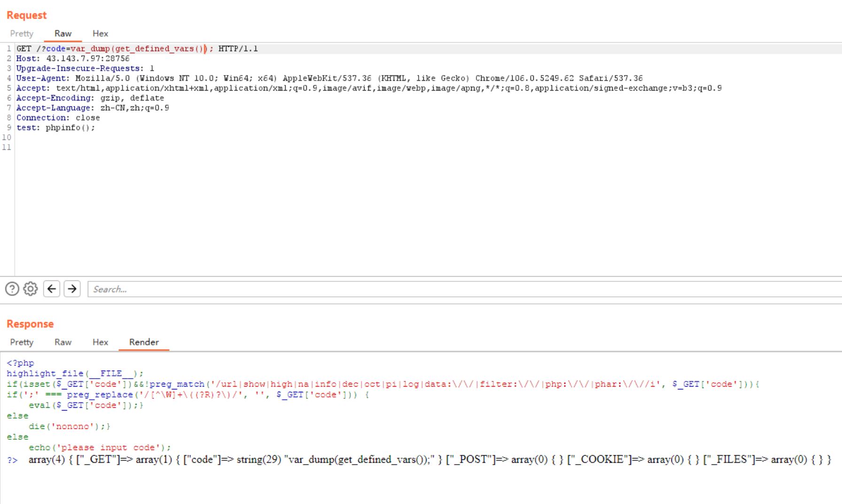842x504 pixels.
Task: Select the Request Raw tab
Action: [x=63, y=33]
